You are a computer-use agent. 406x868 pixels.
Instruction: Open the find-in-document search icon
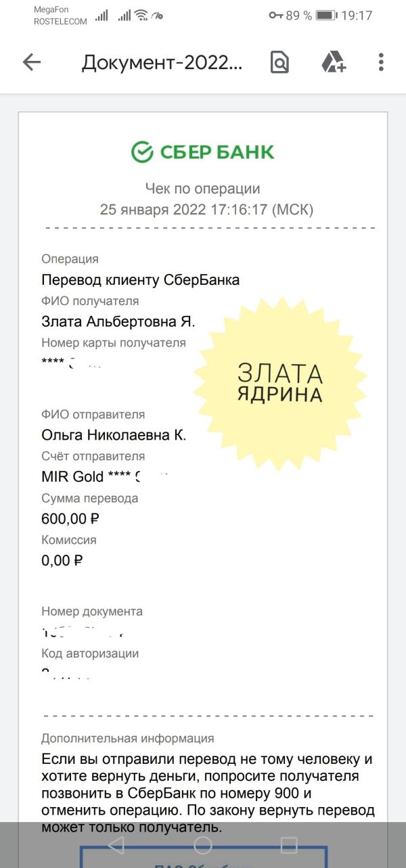[279, 62]
